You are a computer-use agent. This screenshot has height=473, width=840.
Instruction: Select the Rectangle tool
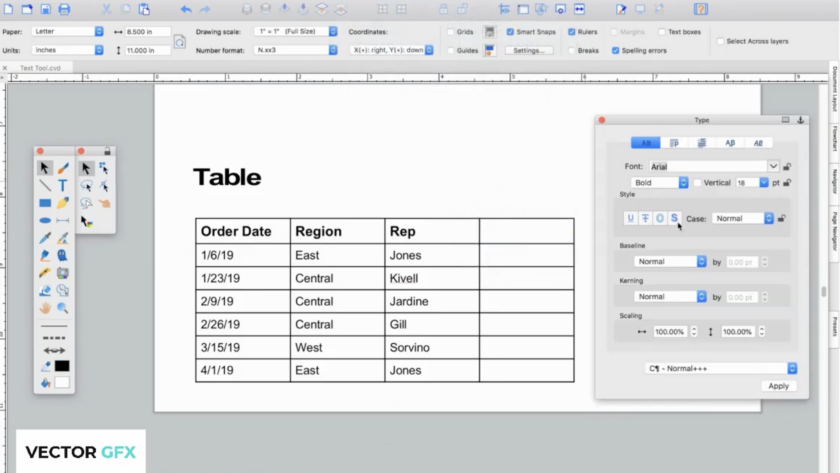tap(45, 203)
